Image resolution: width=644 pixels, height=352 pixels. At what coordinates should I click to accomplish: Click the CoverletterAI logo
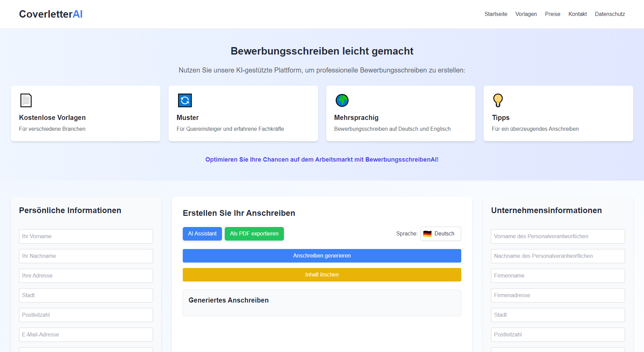[50, 14]
